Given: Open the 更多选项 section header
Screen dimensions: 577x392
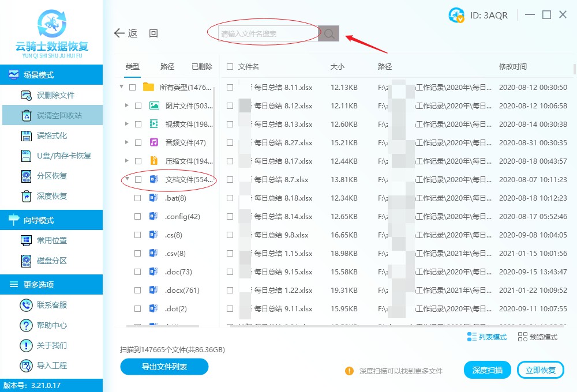Looking at the screenshot, I should pyautogui.click(x=51, y=284).
